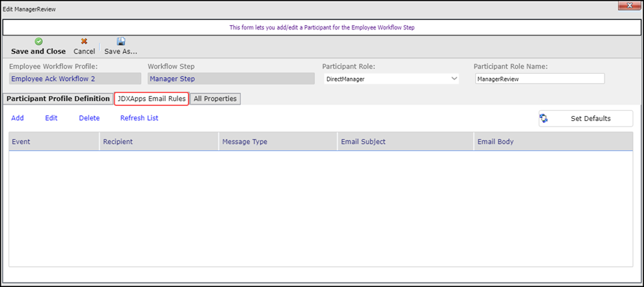Click the Delete link
The height and width of the screenshot is (287, 644).
pyautogui.click(x=89, y=118)
